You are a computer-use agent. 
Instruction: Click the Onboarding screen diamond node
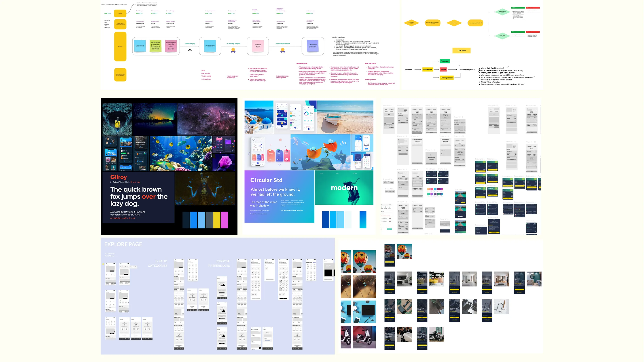click(x=411, y=23)
